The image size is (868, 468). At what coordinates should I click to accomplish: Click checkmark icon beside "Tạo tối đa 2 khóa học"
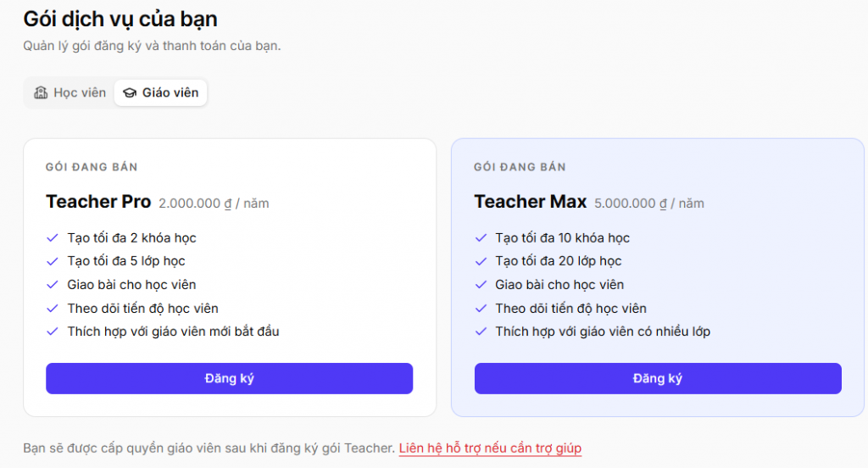click(53, 237)
